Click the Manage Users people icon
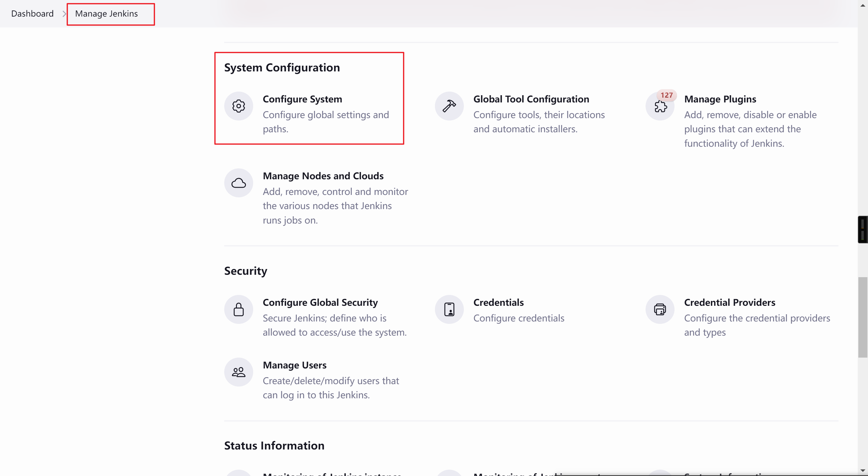 pyautogui.click(x=239, y=372)
